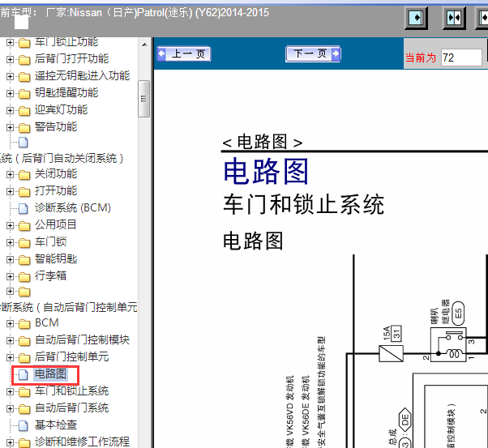488x448 pixels.
Task: Click the right-arrow panel layout icon
Action: click(x=416, y=18)
